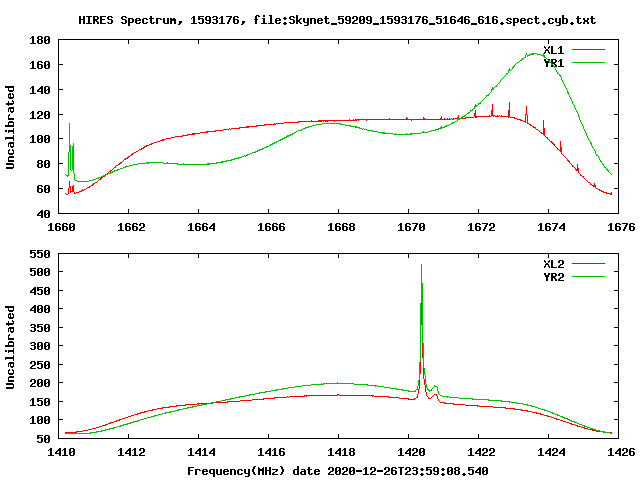Click the 550 y-axis tick label
640x480 pixels.
[x=40, y=254]
